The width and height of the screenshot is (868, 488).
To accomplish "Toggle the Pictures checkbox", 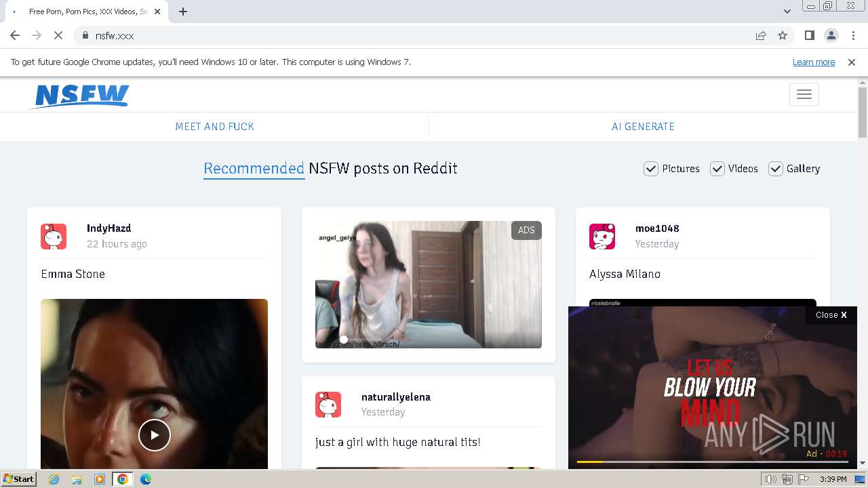I will pyautogui.click(x=651, y=169).
